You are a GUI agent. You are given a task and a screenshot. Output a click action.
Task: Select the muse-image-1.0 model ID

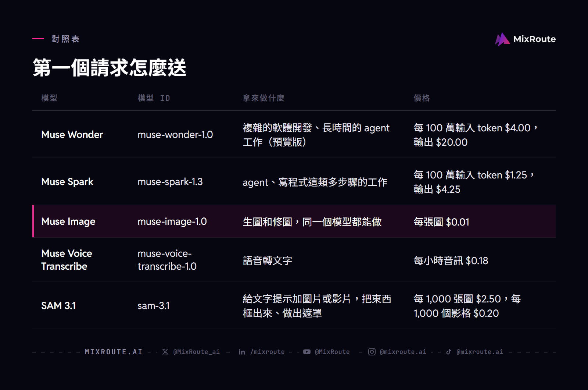point(172,221)
